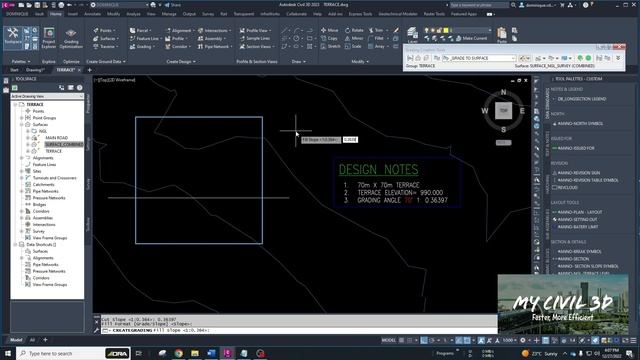
Task: Click the Move tool in Modify panel
Action: click(x=330, y=31)
